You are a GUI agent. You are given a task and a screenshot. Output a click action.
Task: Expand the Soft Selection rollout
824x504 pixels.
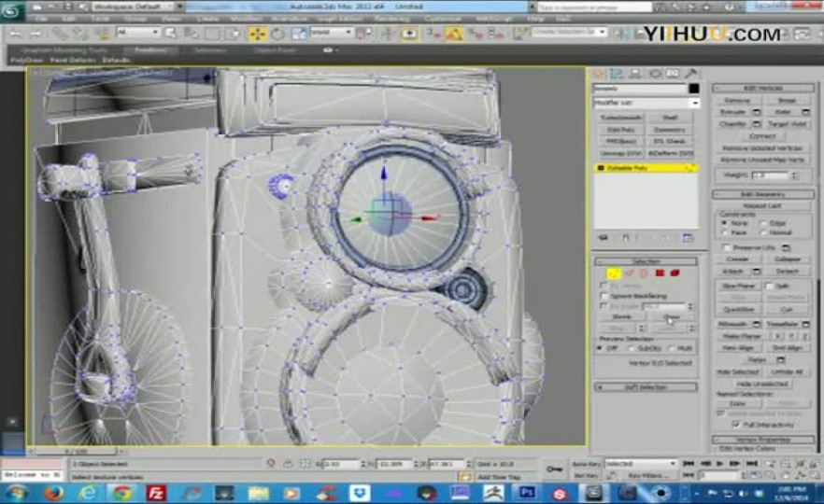[646, 387]
